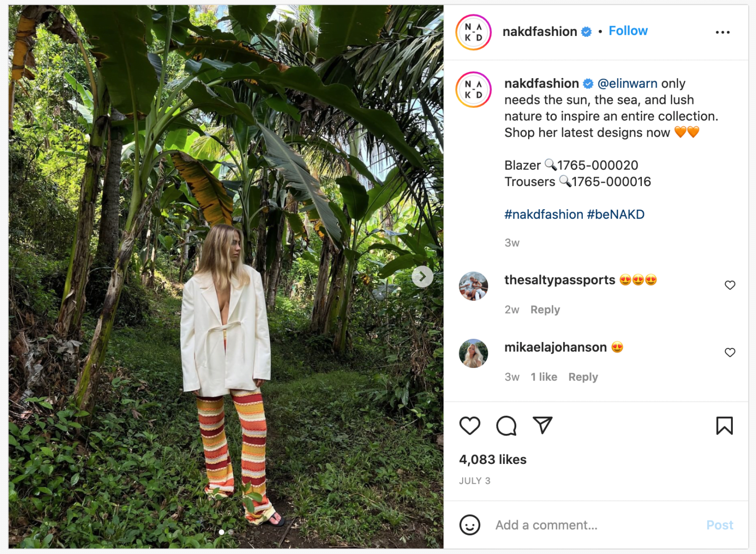This screenshot has height=554, width=756.
Task: Share the post via the paper plane icon
Action: [543, 426]
